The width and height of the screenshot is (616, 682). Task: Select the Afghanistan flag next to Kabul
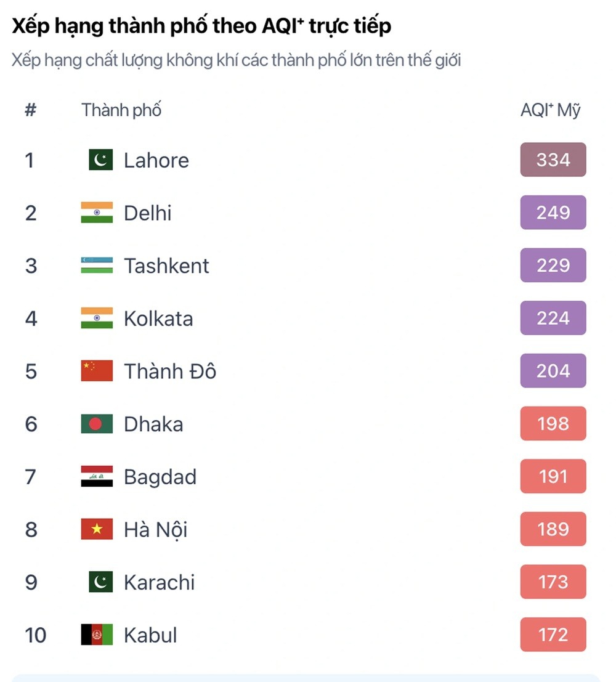point(97,635)
